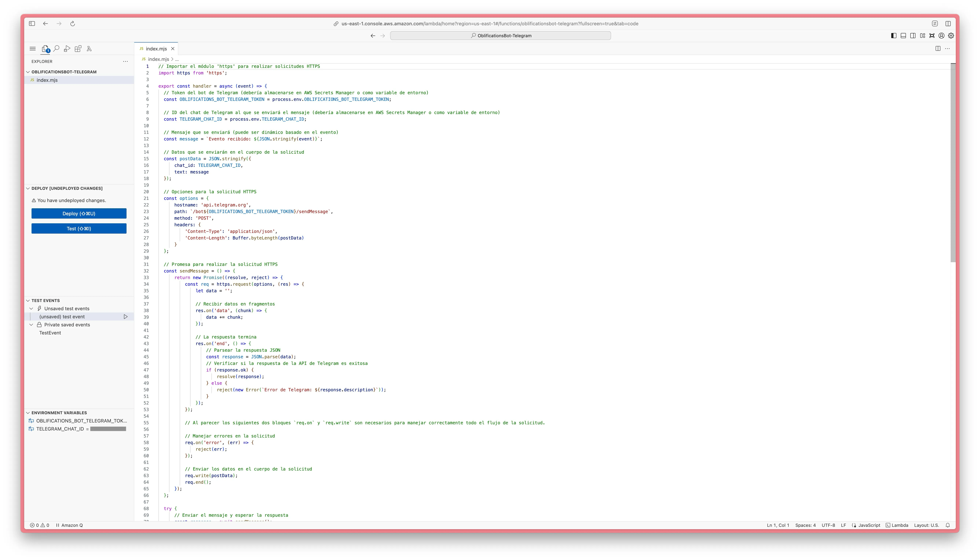Screen dimensions: 980x560
Task: Open editor more actions ellipsis menu
Action: tap(947, 48)
